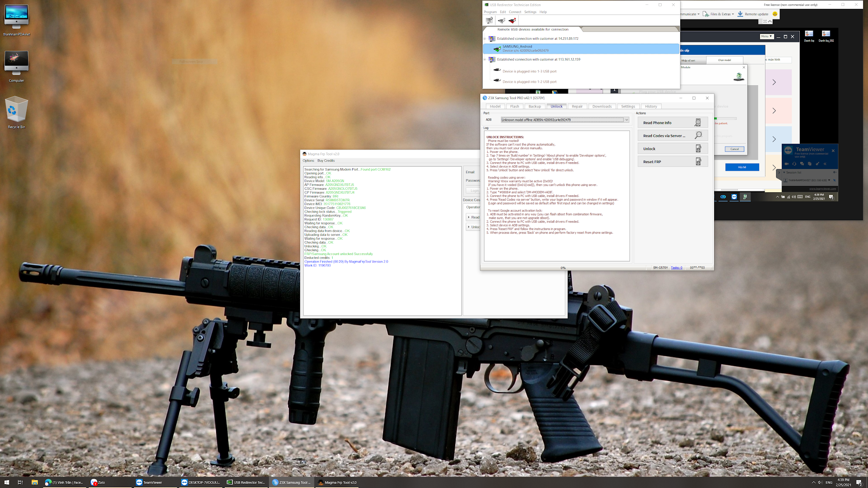
Task: Collapse the Session list section
Action: pyautogui.click(x=784, y=172)
